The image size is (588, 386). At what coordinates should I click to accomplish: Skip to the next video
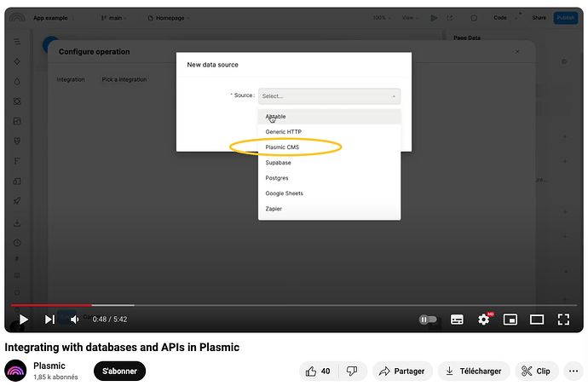49,320
